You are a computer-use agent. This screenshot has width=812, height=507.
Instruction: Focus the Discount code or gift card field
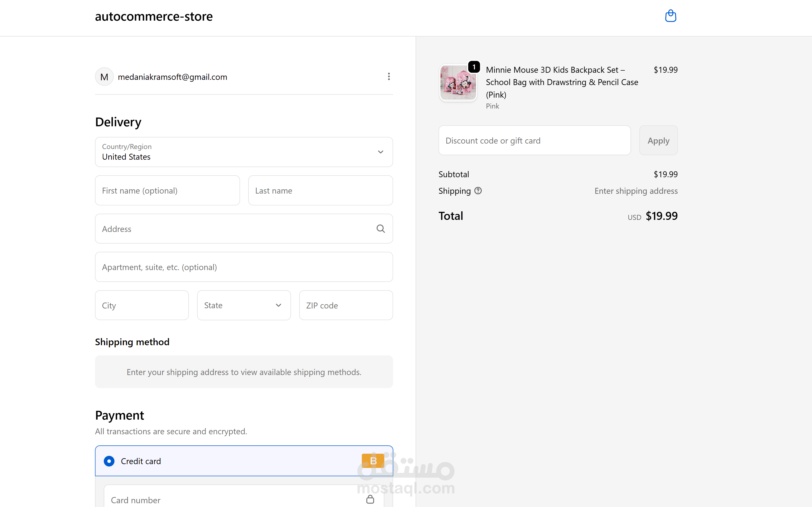point(534,140)
